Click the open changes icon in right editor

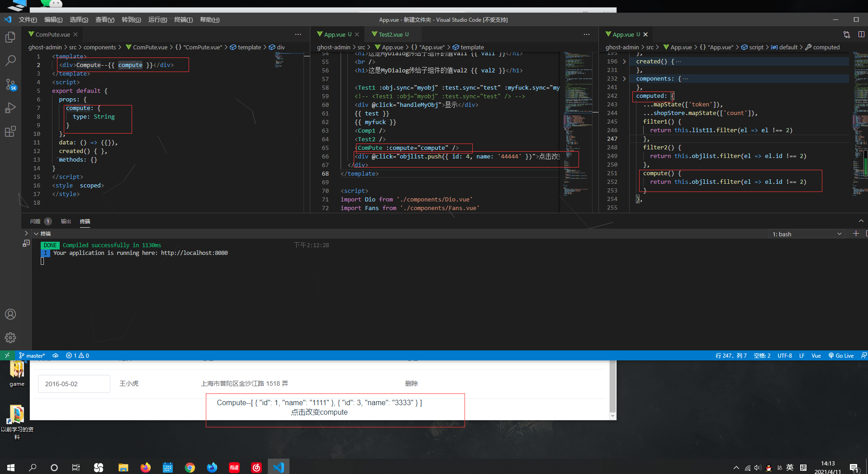tap(847, 34)
